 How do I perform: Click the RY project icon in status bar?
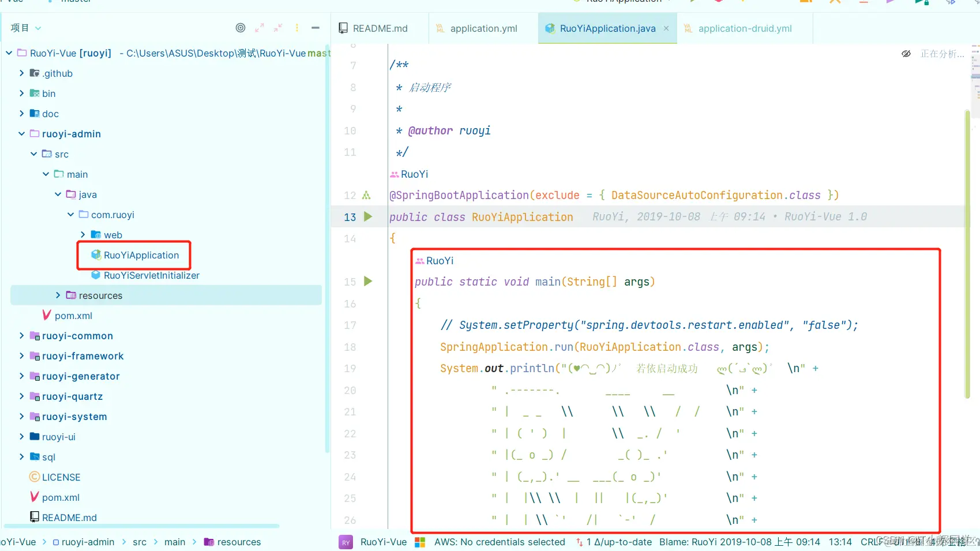coord(346,542)
